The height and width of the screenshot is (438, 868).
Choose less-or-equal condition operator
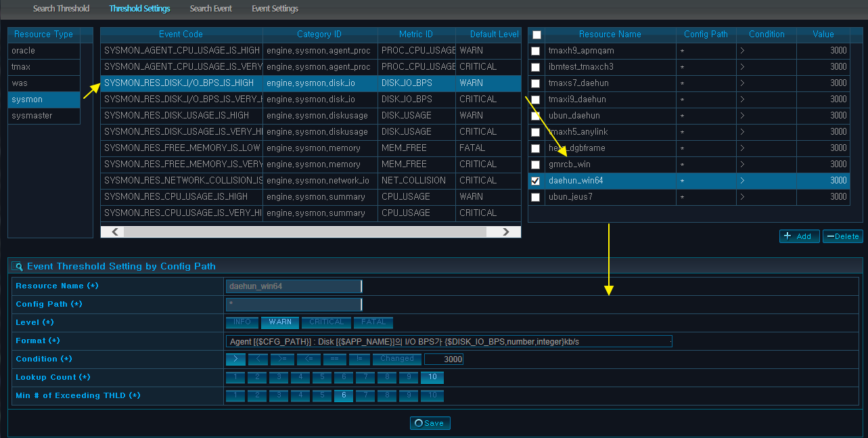pos(308,359)
